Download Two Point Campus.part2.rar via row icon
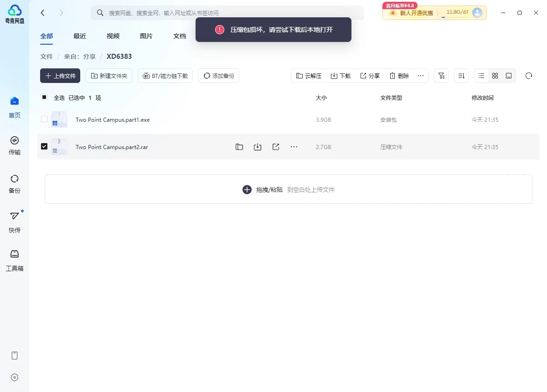The width and height of the screenshot is (547, 392). pyautogui.click(x=258, y=147)
